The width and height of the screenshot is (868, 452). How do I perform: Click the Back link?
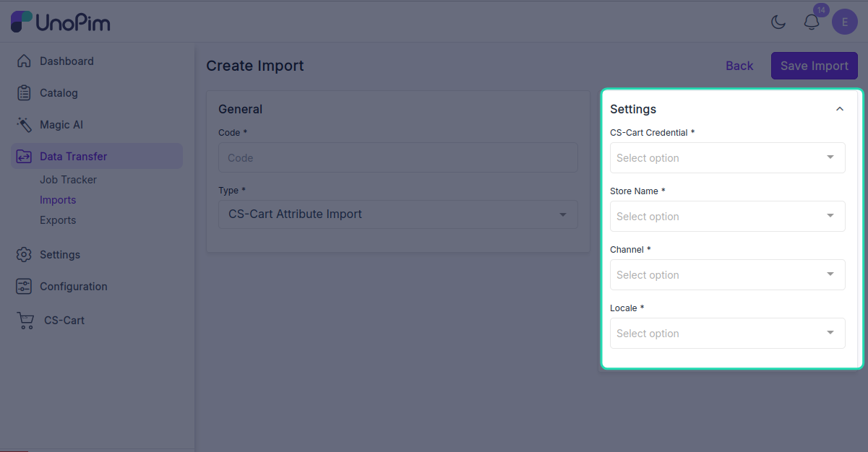739,66
